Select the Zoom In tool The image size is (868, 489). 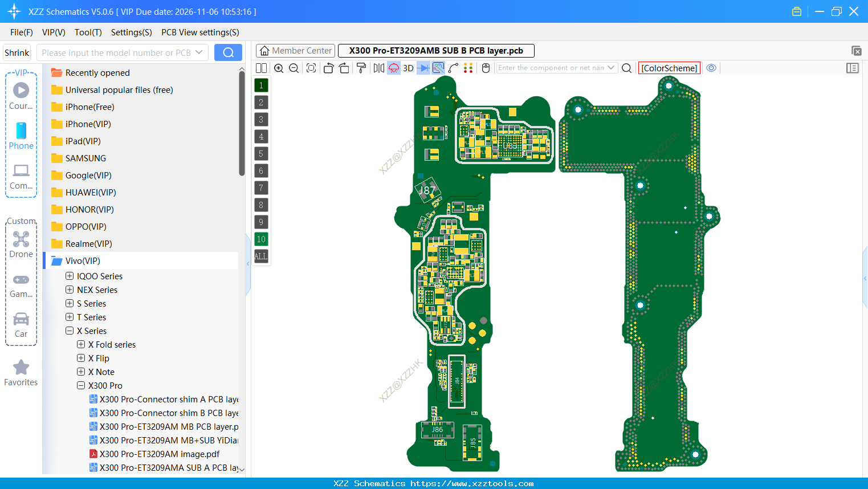point(279,68)
